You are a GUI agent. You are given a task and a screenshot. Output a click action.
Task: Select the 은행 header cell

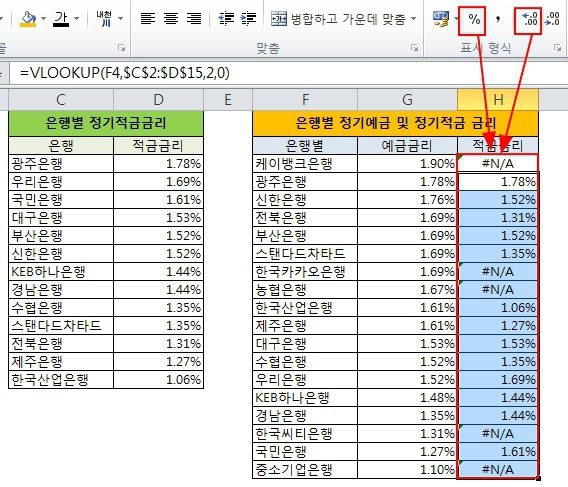[61, 146]
